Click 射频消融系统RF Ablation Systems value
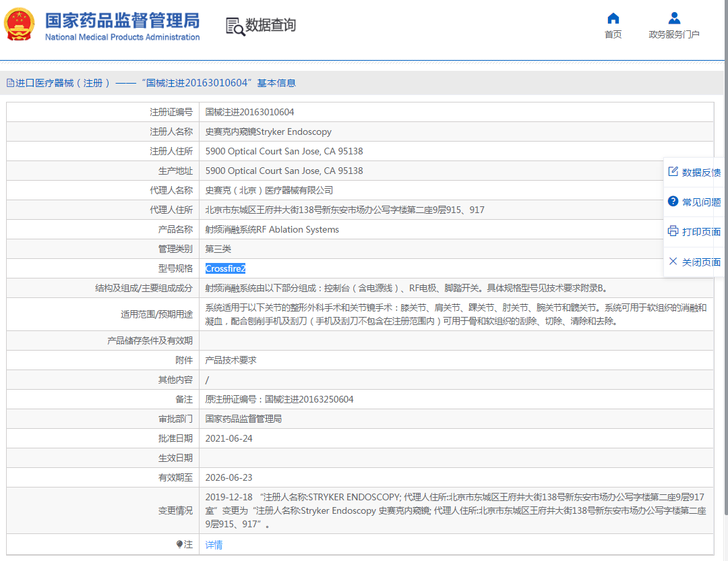The height and width of the screenshot is (561, 728). click(x=272, y=229)
